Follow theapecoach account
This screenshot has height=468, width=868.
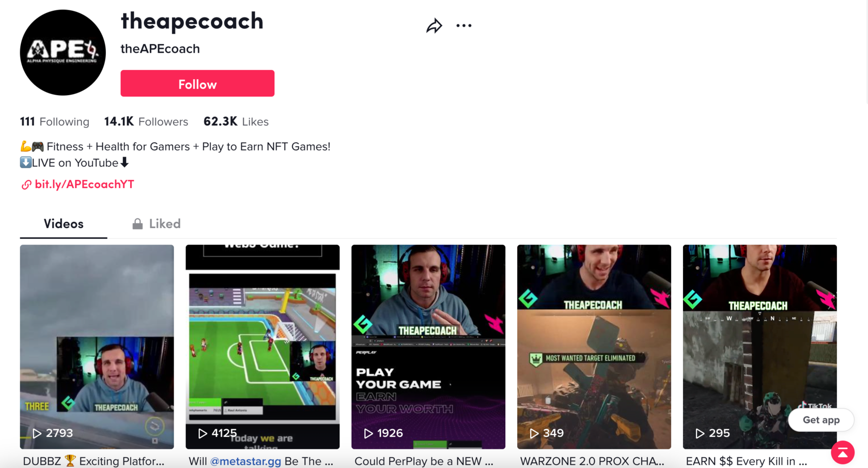[197, 83]
